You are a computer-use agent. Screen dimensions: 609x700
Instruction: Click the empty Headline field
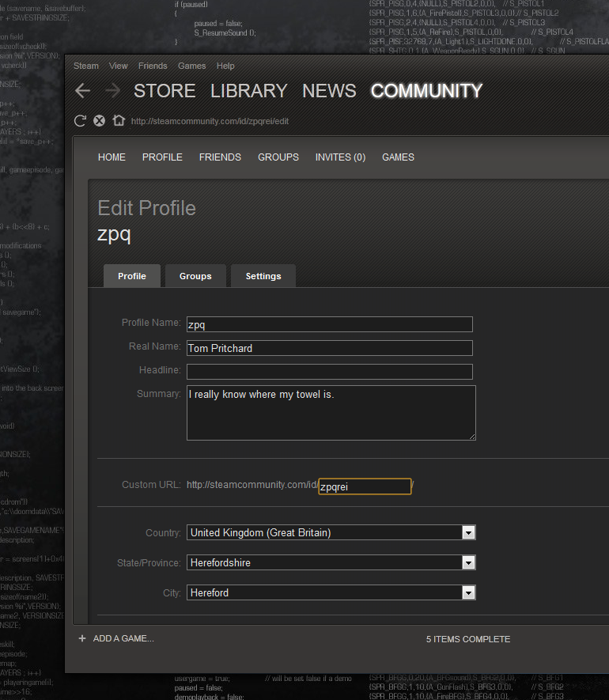coord(330,372)
